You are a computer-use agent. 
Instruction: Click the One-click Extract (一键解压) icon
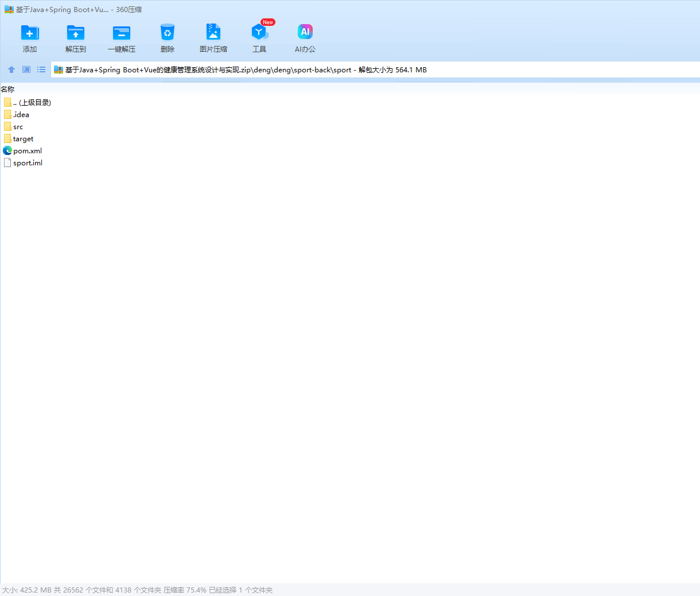(x=122, y=33)
